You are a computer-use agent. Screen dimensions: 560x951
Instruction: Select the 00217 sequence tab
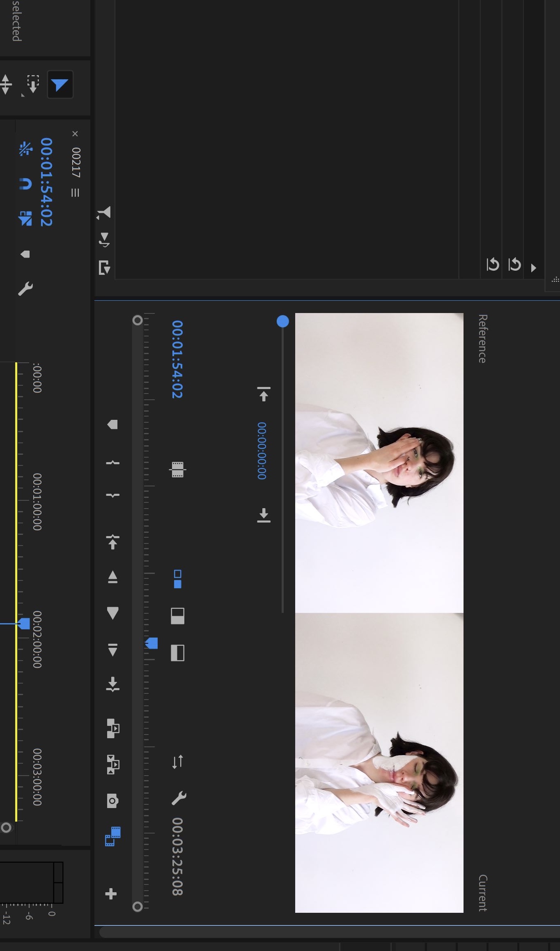[76, 162]
